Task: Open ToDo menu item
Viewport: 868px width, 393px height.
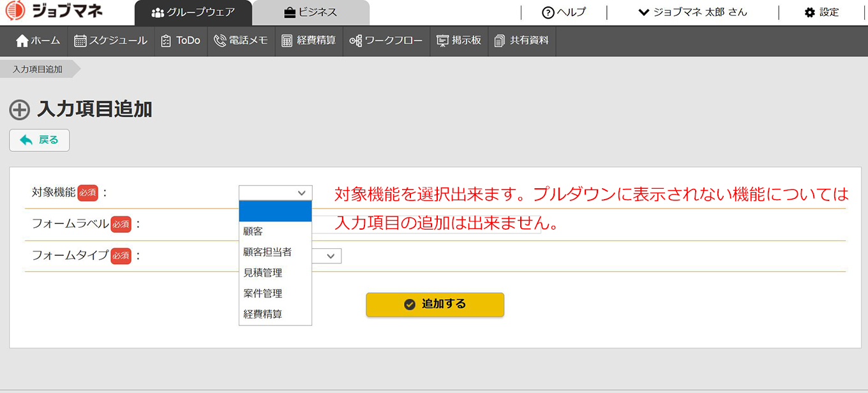Action: [181, 41]
